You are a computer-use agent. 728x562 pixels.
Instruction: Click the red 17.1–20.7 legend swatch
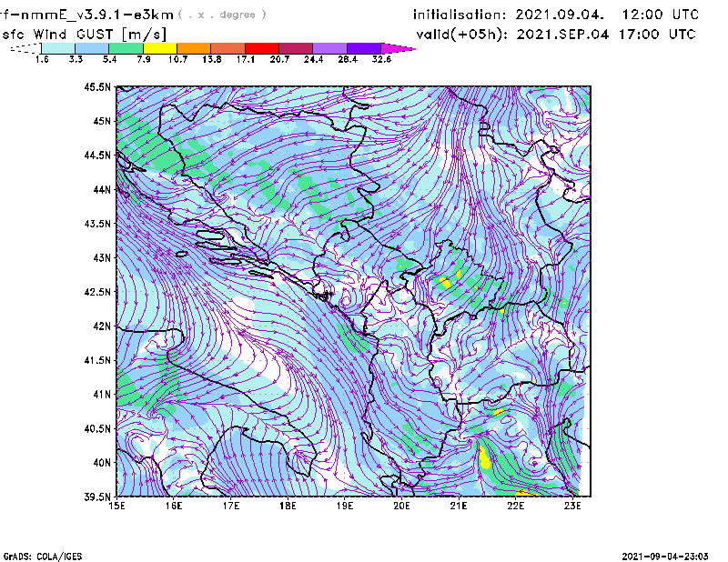point(262,48)
